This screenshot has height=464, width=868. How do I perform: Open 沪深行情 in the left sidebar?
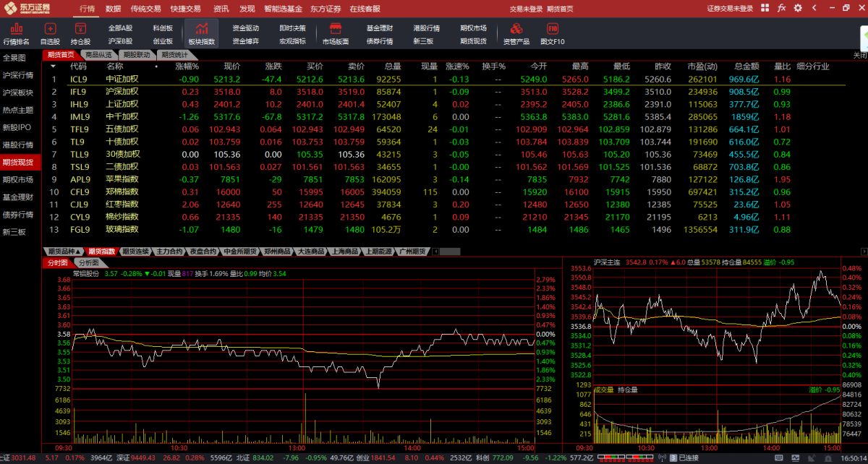(18, 75)
